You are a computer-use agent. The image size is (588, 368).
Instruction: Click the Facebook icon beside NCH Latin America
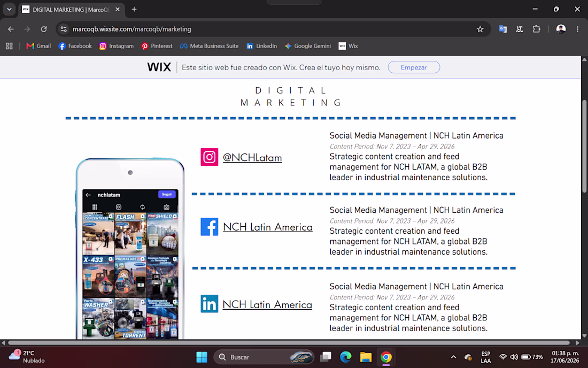point(209,227)
